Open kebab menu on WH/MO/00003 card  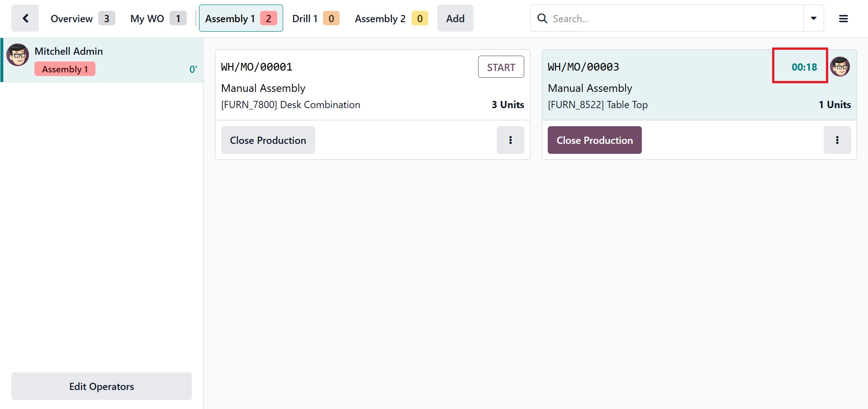(837, 140)
